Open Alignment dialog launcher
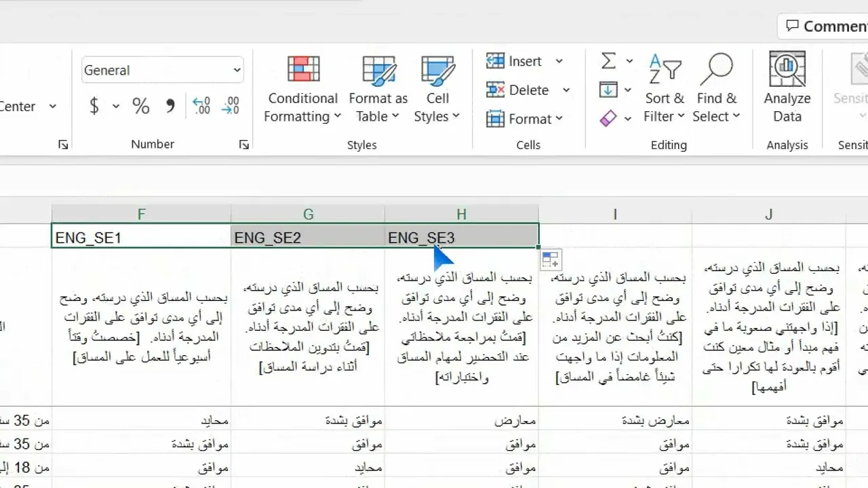868x488 pixels. (63, 144)
